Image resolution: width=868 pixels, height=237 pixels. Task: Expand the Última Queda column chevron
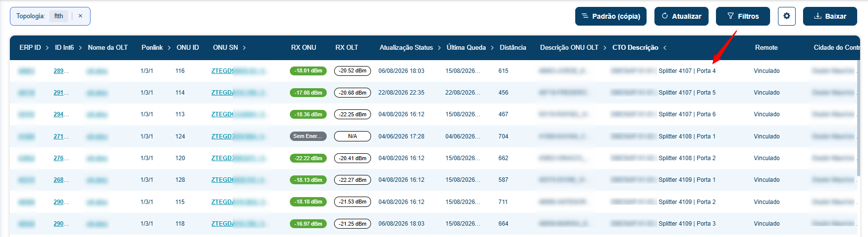[492, 48]
